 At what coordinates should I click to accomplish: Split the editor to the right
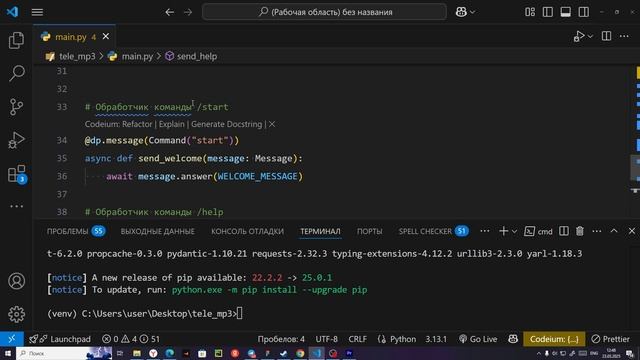607,36
